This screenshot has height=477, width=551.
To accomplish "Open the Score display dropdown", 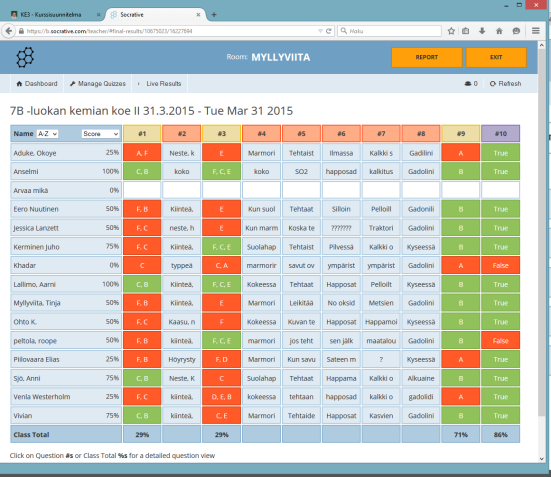I will 101,134.
